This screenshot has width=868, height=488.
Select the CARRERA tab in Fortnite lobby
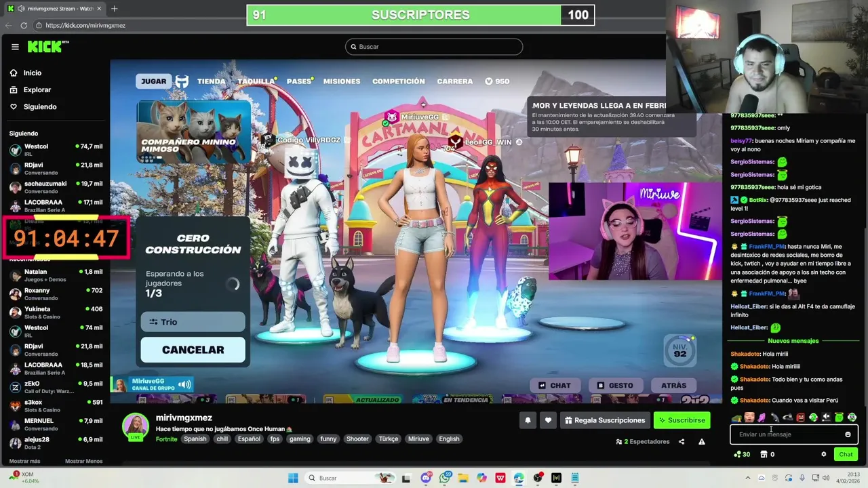(x=455, y=81)
